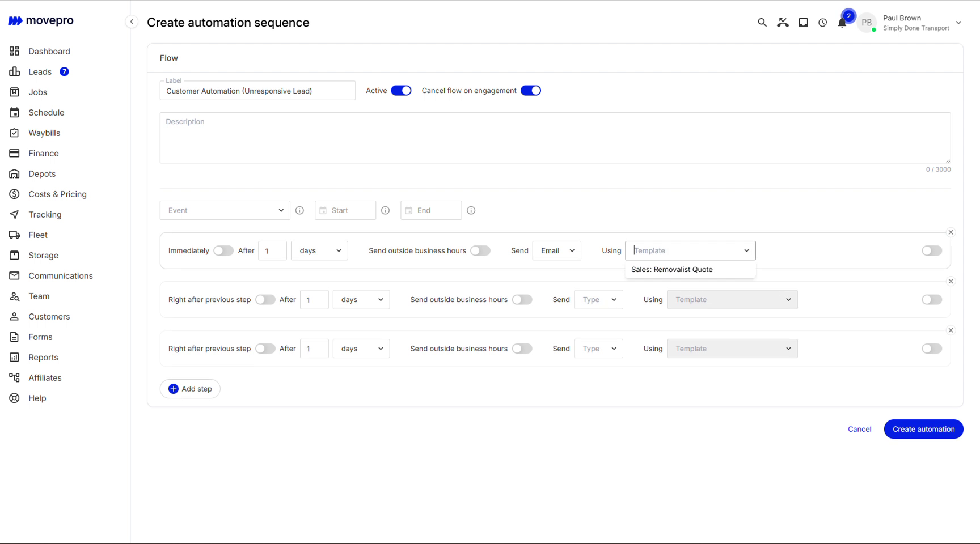Toggle Send outside business hours in first step
The image size is (980, 544).
point(480,250)
